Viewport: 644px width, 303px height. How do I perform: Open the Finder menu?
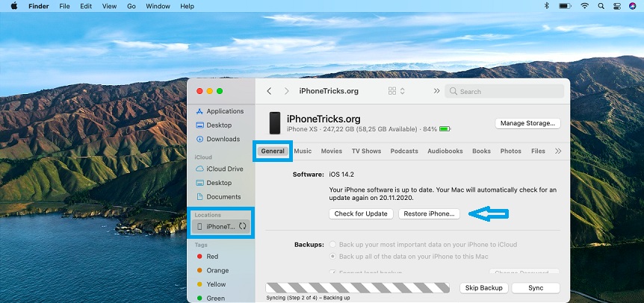coord(40,6)
